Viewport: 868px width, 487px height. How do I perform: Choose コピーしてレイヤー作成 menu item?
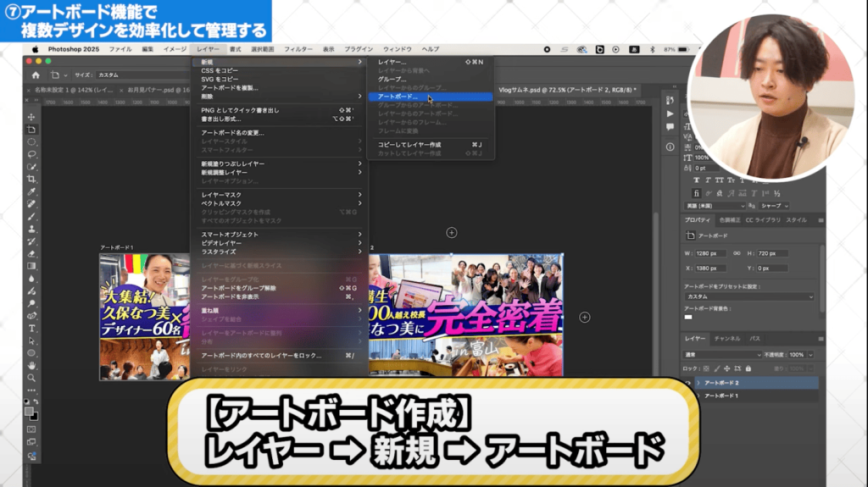pyautogui.click(x=430, y=145)
